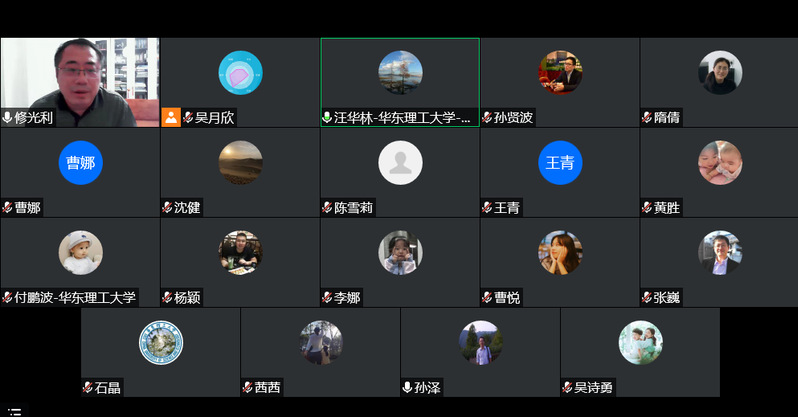Click the muted mic icon beside 吴诗勇

click(x=567, y=387)
